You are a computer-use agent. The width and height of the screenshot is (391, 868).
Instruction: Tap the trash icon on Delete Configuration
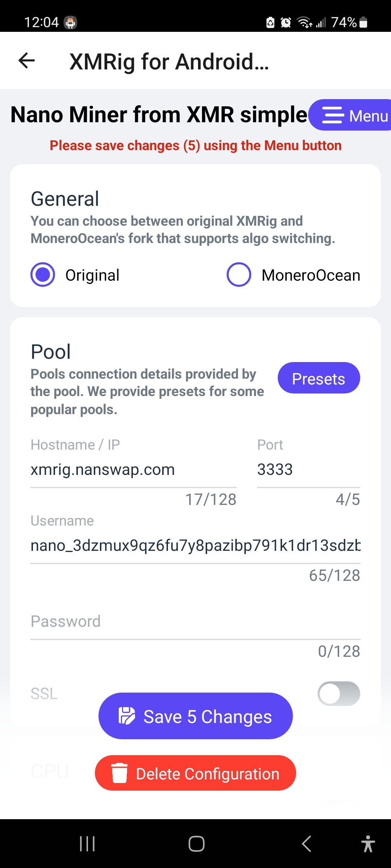(x=119, y=773)
